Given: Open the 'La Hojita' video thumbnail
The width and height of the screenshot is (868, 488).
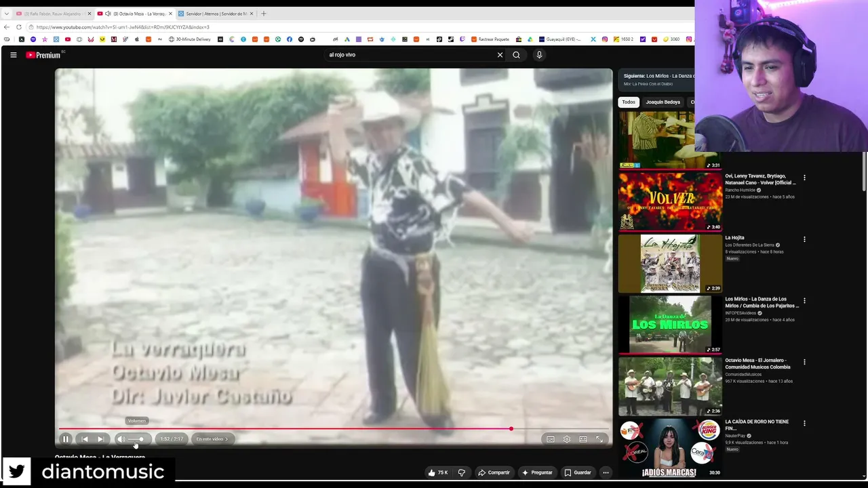Looking at the screenshot, I should [x=670, y=263].
